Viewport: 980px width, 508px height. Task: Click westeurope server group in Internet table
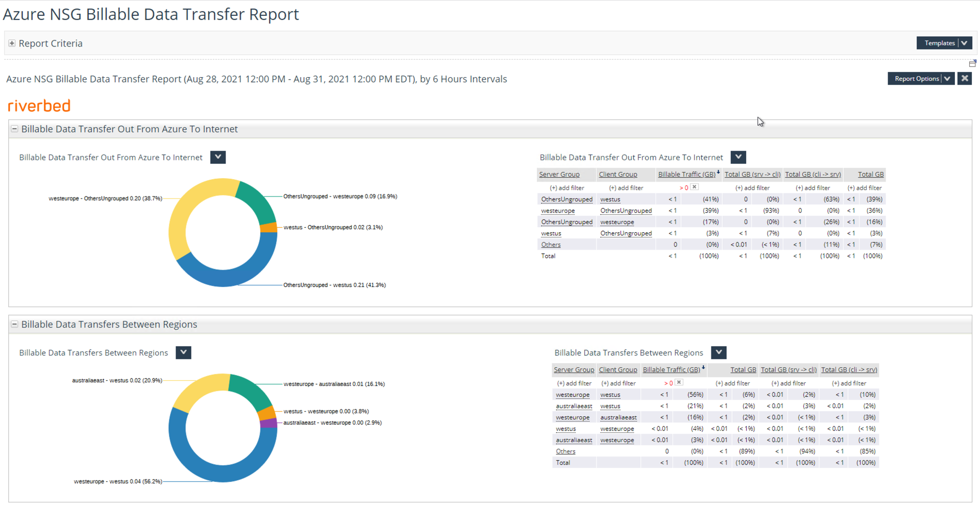557,211
